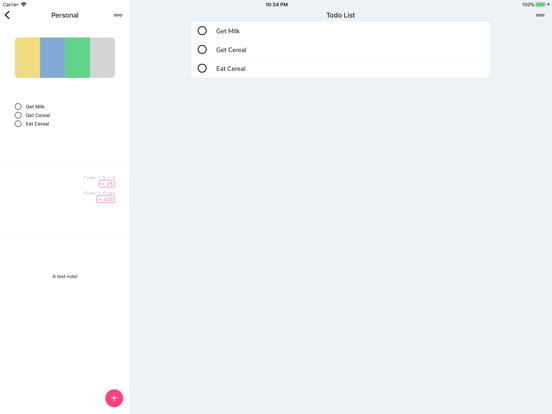Select the yellow color swatch
Image resolution: width=552 pixels, height=414 pixels.
tap(27, 57)
